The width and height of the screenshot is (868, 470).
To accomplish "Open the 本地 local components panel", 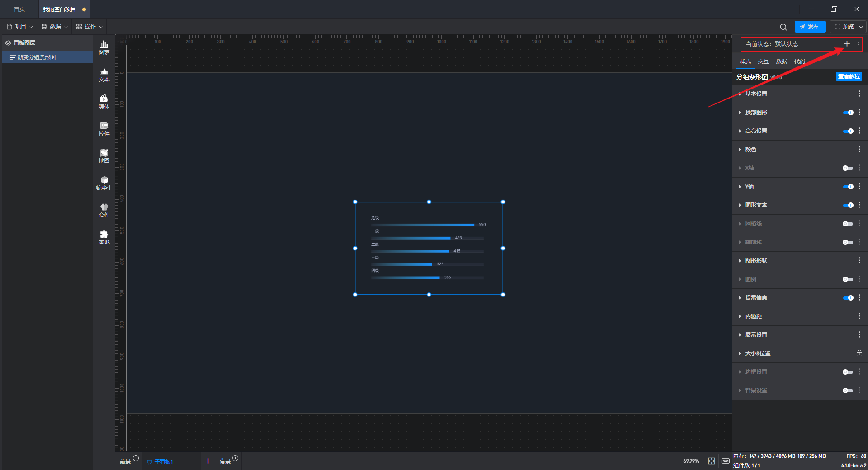I will pos(104,237).
